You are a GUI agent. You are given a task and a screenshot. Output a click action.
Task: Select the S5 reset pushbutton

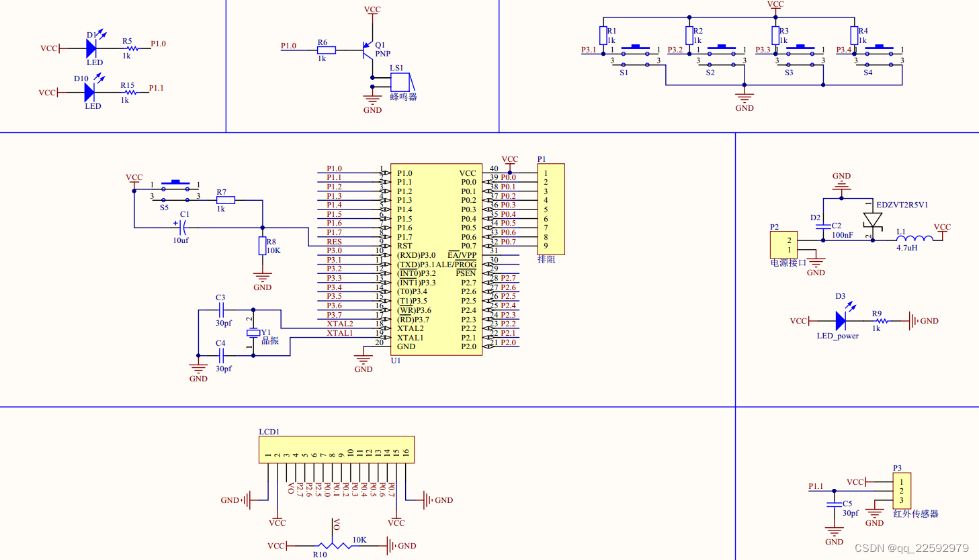[175, 191]
